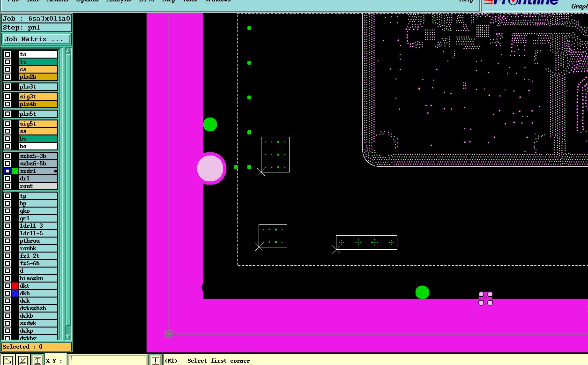Screen dimensions: 588x365
Task: Select the roubk layer name
Action: [x=38, y=248]
